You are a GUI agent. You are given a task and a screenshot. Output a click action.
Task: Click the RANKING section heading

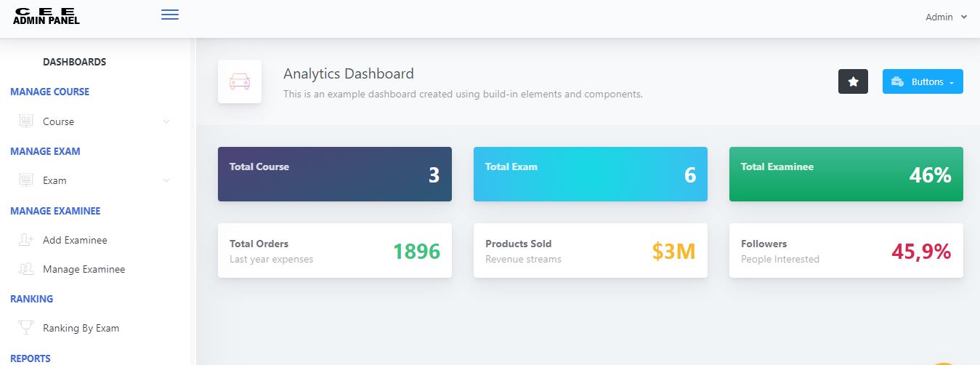click(x=31, y=299)
